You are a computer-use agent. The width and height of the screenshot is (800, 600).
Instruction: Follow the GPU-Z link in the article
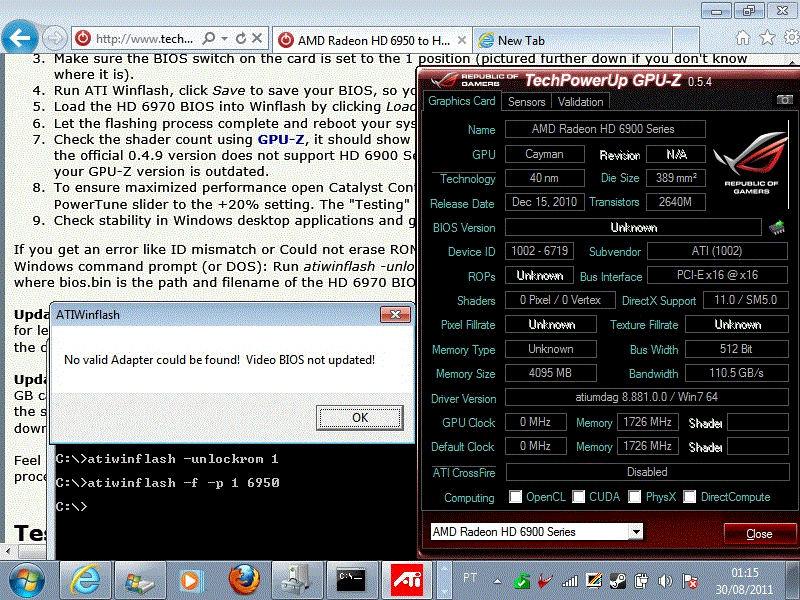pyautogui.click(x=281, y=139)
